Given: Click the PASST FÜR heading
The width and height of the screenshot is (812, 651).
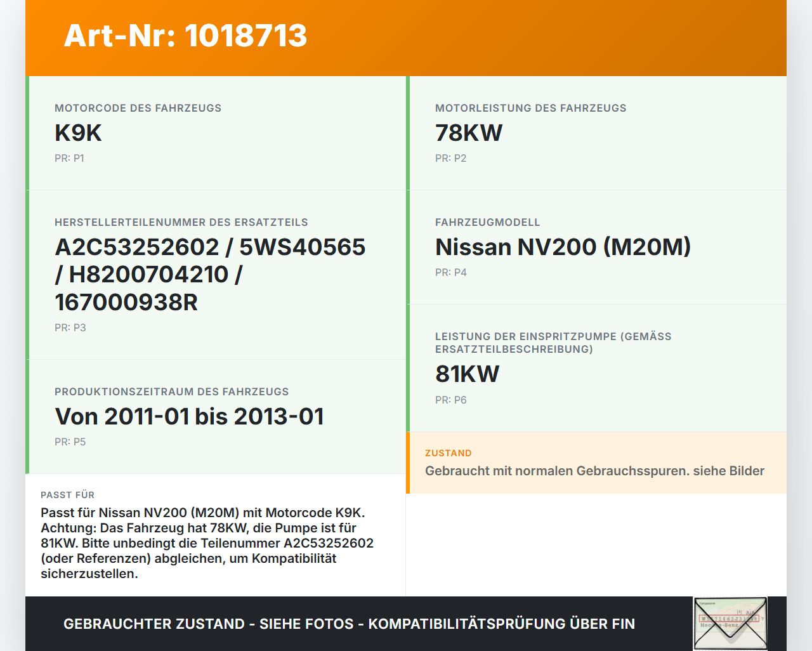Looking at the screenshot, I should [67, 495].
